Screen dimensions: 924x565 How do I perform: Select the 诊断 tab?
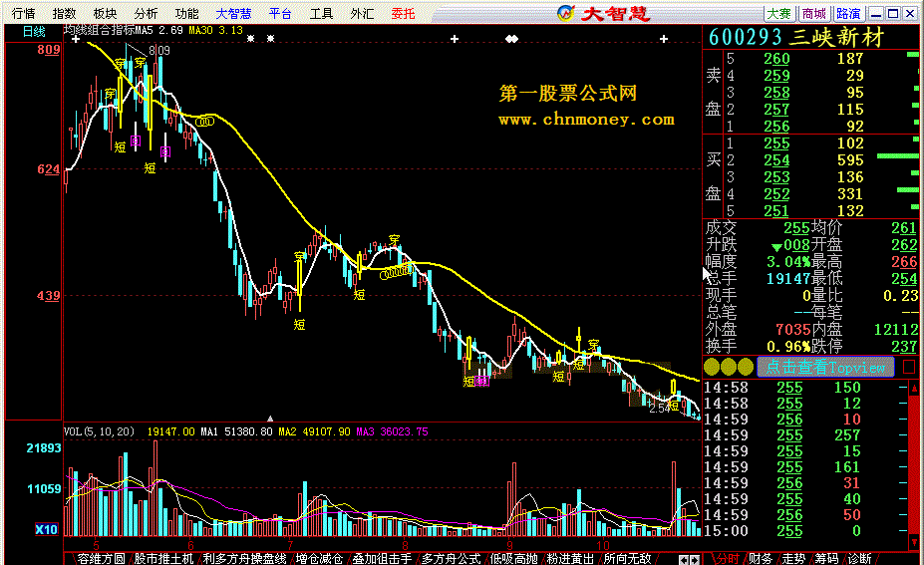[859, 558]
